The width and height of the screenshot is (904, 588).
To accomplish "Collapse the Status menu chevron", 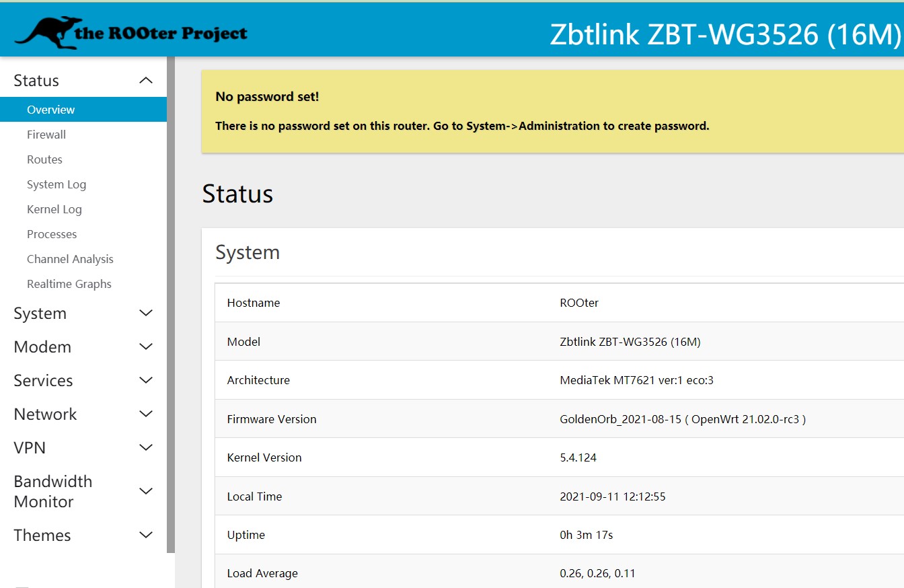I will click(146, 81).
